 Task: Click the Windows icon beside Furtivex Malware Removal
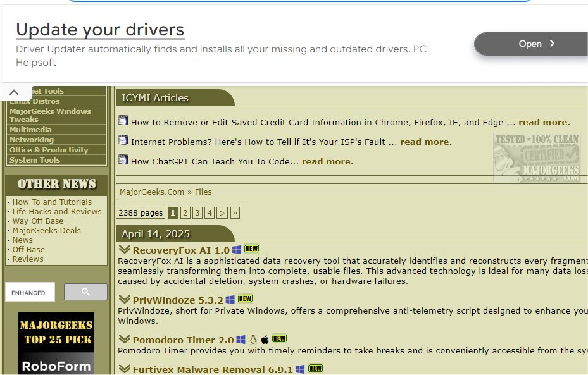[x=300, y=369]
